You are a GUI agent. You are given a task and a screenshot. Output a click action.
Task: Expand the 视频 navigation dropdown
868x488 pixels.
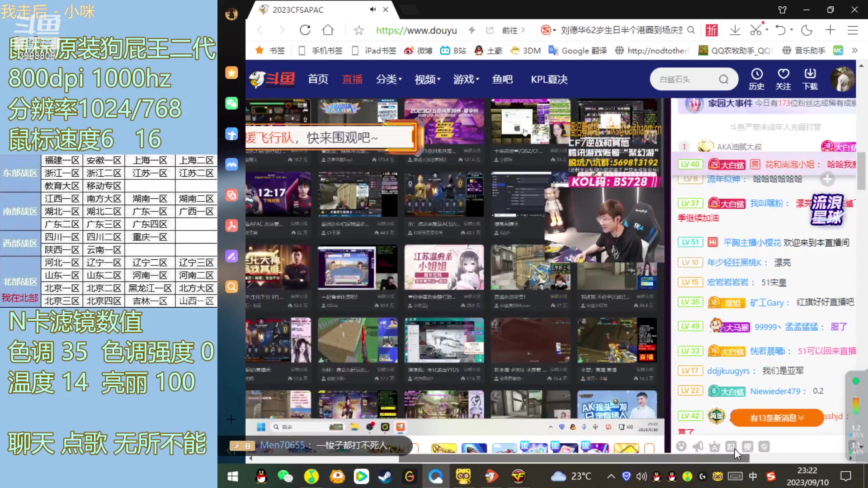click(428, 80)
